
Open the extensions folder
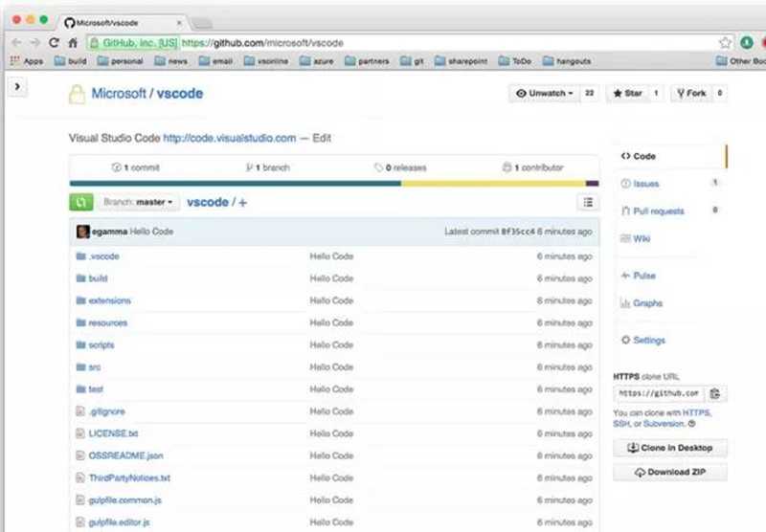[110, 300]
